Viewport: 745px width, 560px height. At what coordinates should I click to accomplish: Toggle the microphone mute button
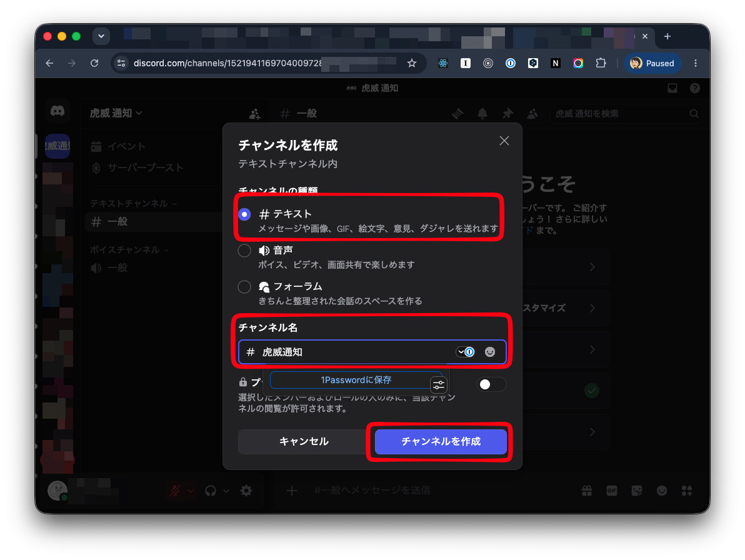tap(175, 491)
